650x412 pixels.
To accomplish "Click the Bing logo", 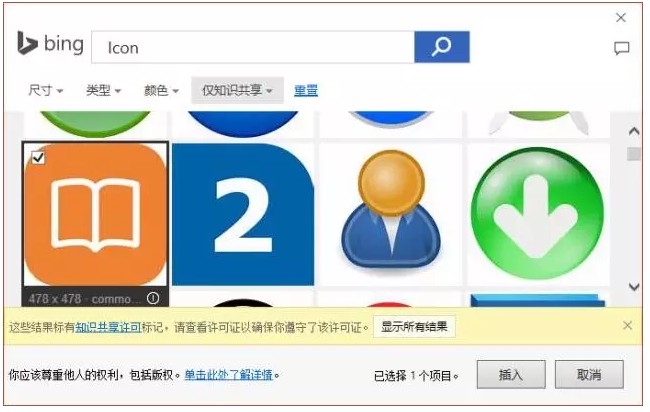I will point(50,44).
